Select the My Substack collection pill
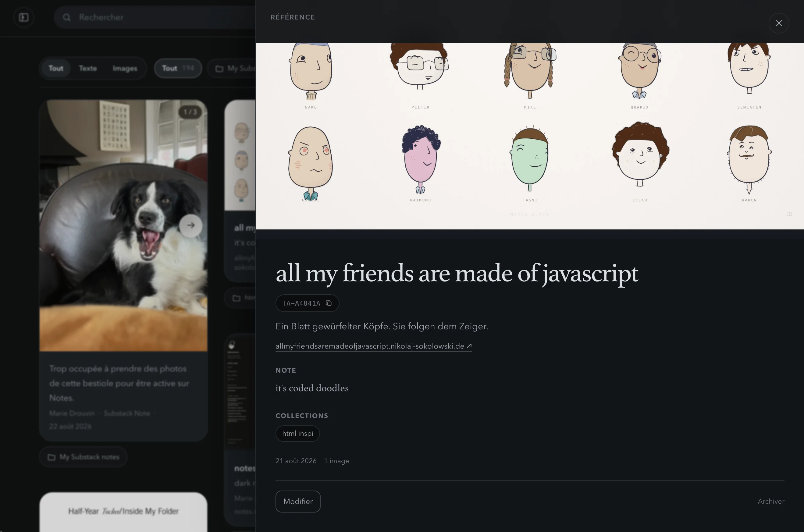804x532 pixels. (232, 68)
